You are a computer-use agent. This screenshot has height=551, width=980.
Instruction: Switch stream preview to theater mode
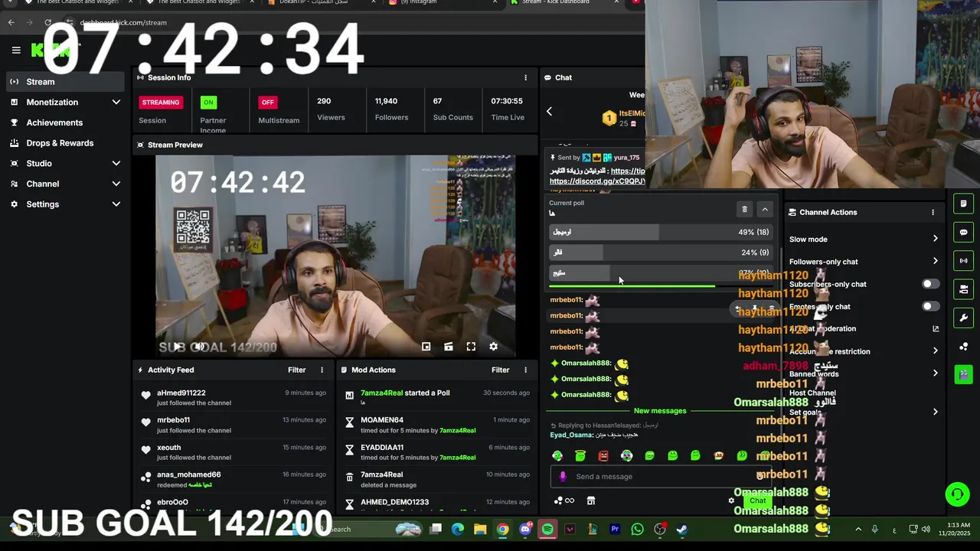coord(449,347)
